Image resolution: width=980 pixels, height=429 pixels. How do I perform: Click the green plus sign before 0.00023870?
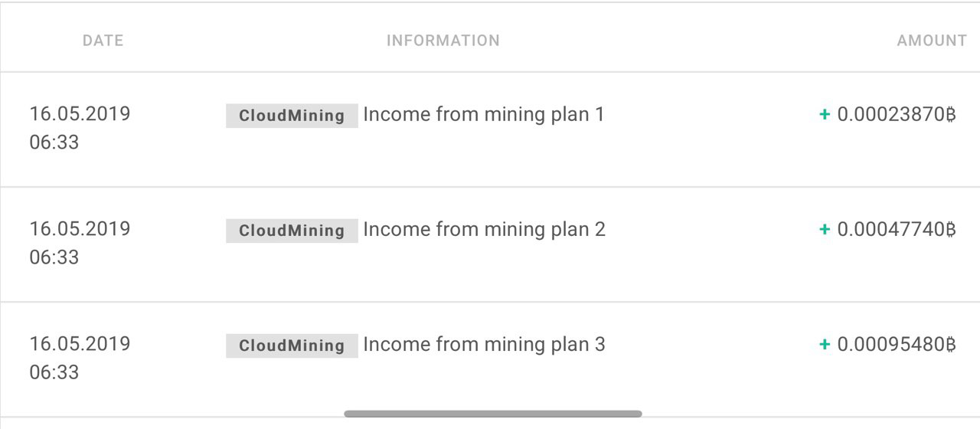825,115
